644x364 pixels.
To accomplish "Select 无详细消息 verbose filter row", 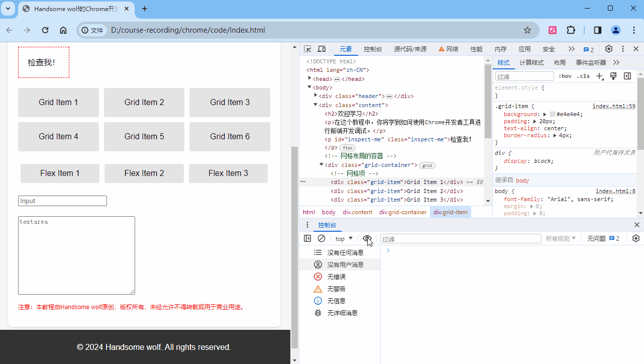I will pyautogui.click(x=340, y=313).
